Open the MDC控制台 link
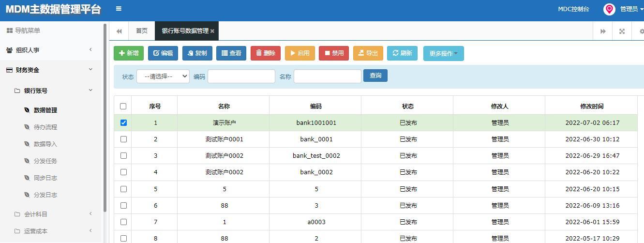The image size is (644, 243). pos(573,9)
